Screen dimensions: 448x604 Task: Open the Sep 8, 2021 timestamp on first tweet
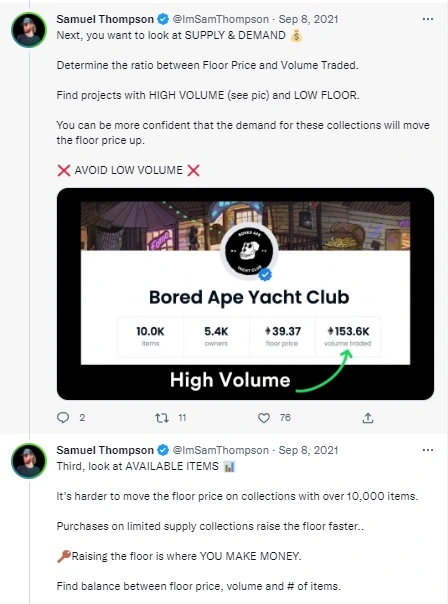308,19
